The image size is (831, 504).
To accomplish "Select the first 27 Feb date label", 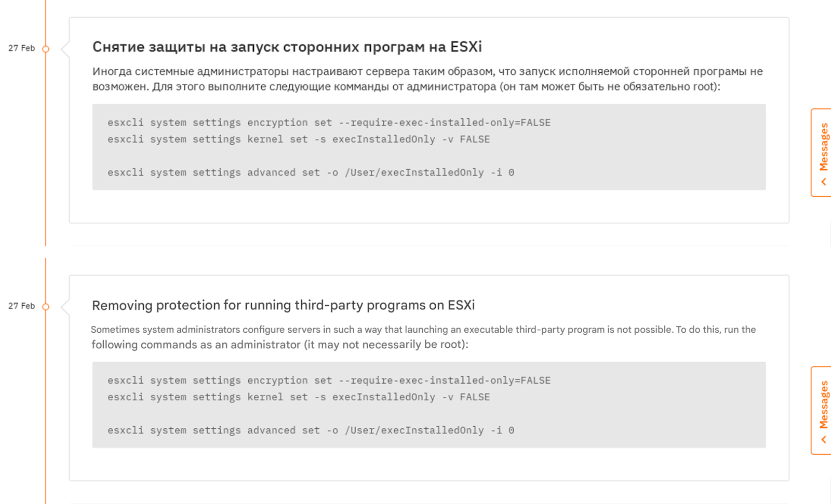I will click(22, 48).
